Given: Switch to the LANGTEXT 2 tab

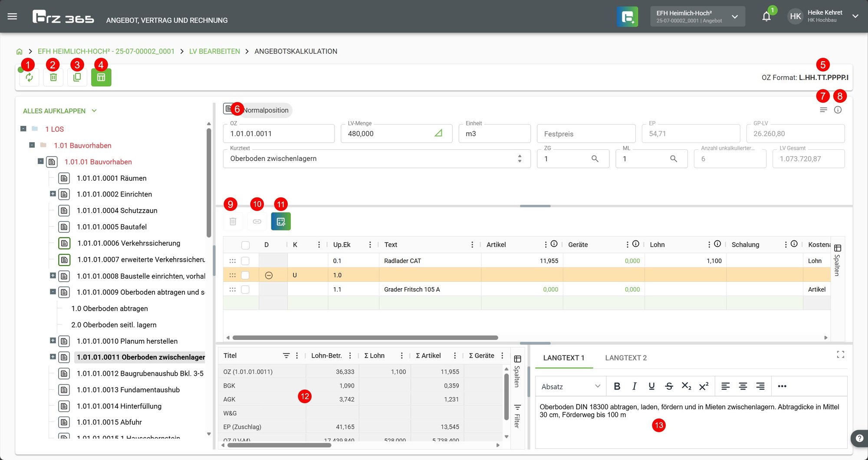Looking at the screenshot, I should pos(626,358).
